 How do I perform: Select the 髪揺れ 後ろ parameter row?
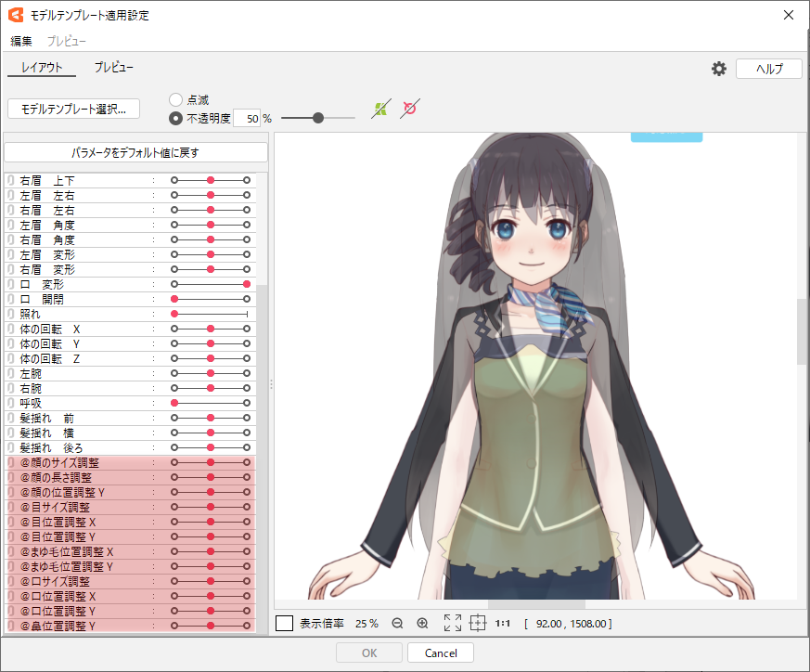coord(130,447)
